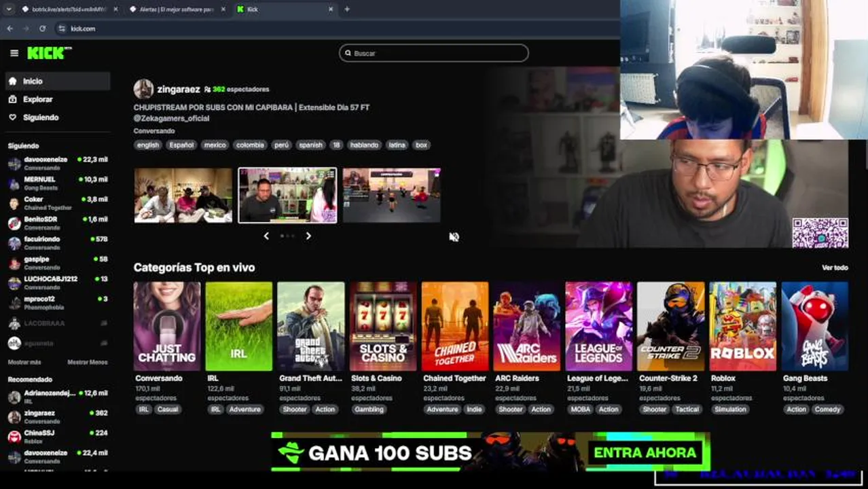This screenshot has height=489, width=868.
Task: Click the Comedy tag under Gang Beasts
Action: point(827,410)
